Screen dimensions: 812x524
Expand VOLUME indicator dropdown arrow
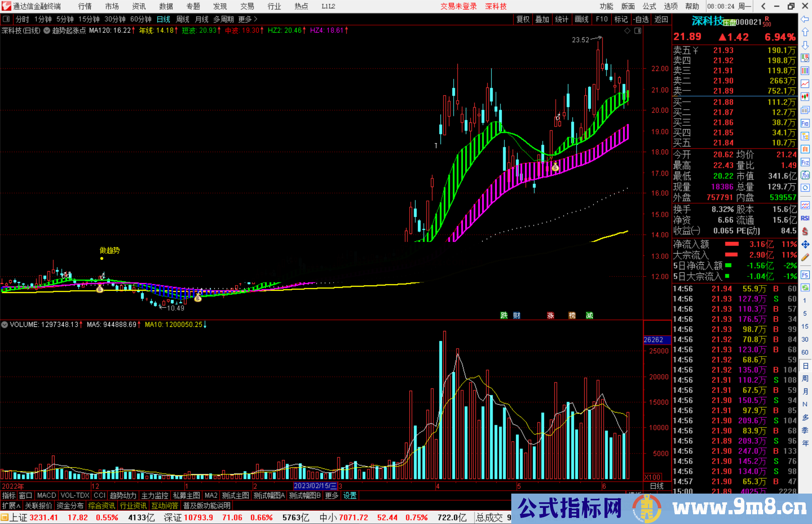5,325
